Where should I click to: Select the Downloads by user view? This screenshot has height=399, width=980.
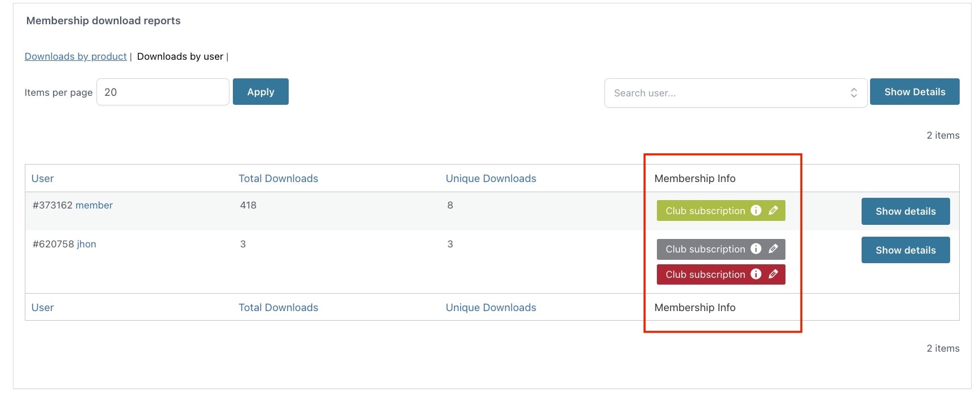(180, 56)
